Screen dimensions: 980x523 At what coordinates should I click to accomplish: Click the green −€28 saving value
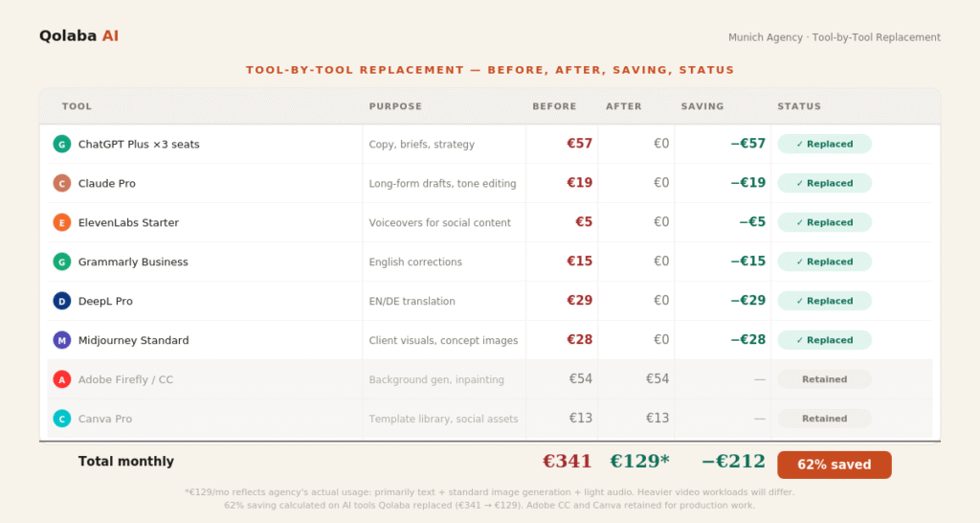tap(748, 340)
